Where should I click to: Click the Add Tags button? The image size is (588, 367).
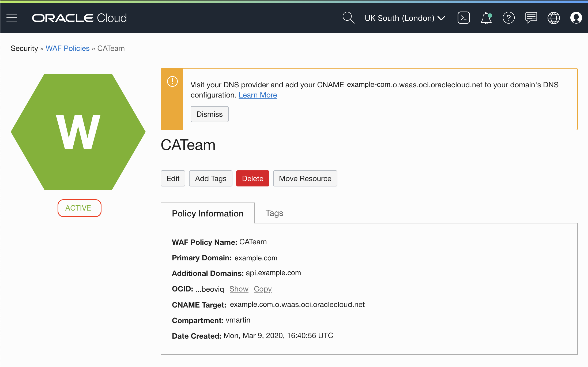210,178
